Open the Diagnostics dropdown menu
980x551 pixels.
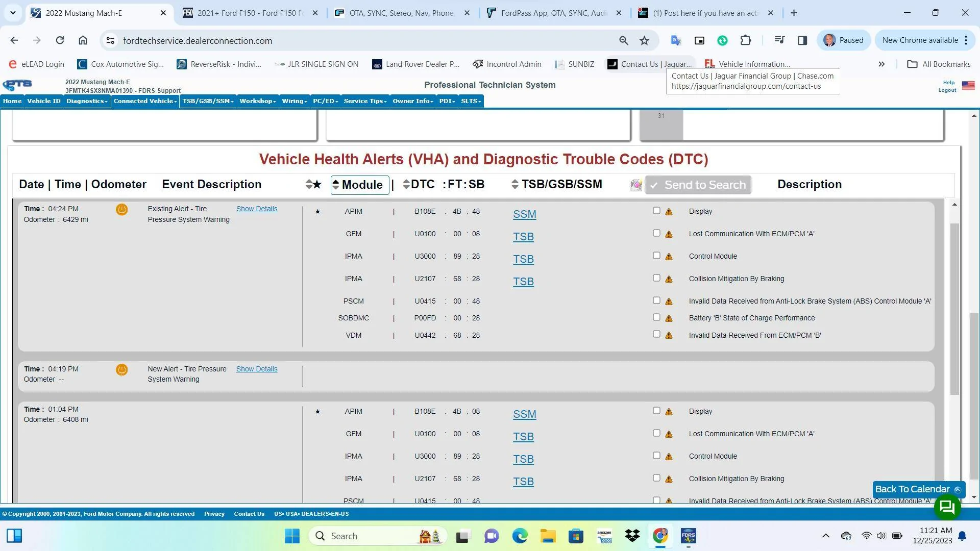[87, 101]
